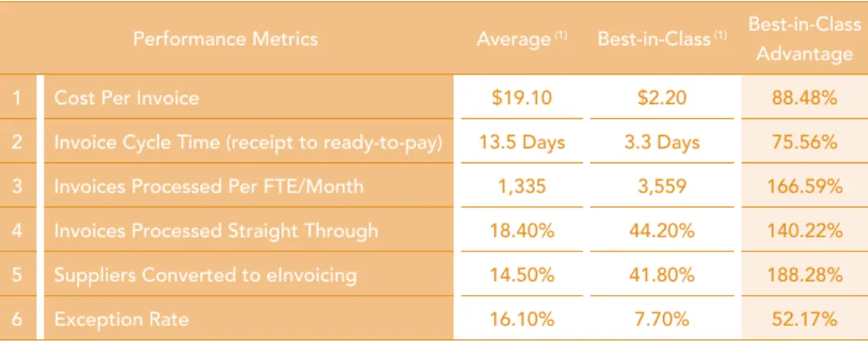Click the Performance Metrics column header
The image size is (868, 344).
[225, 39]
